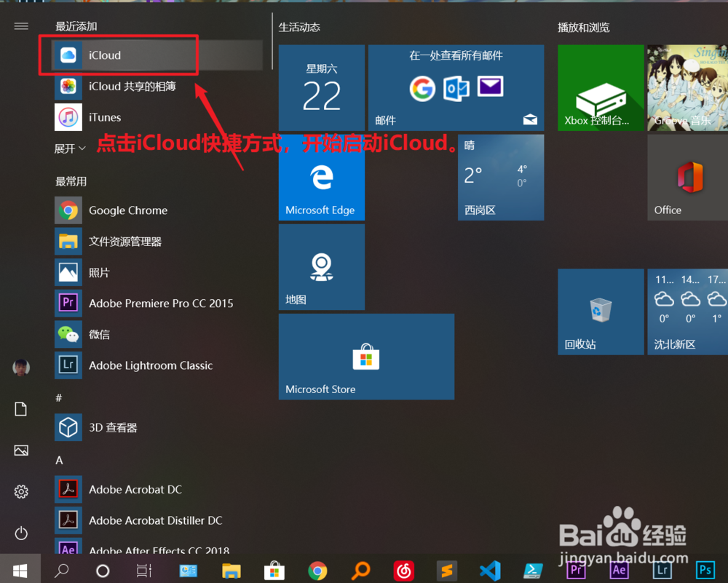Open After Effects on taskbar
Viewport: 728px width, 583px height.
(x=619, y=570)
